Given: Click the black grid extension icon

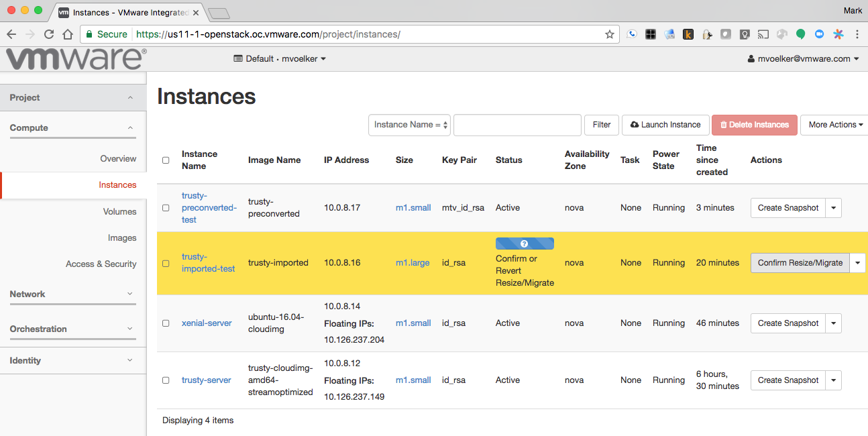Looking at the screenshot, I should pyautogui.click(x=651, y=34).
